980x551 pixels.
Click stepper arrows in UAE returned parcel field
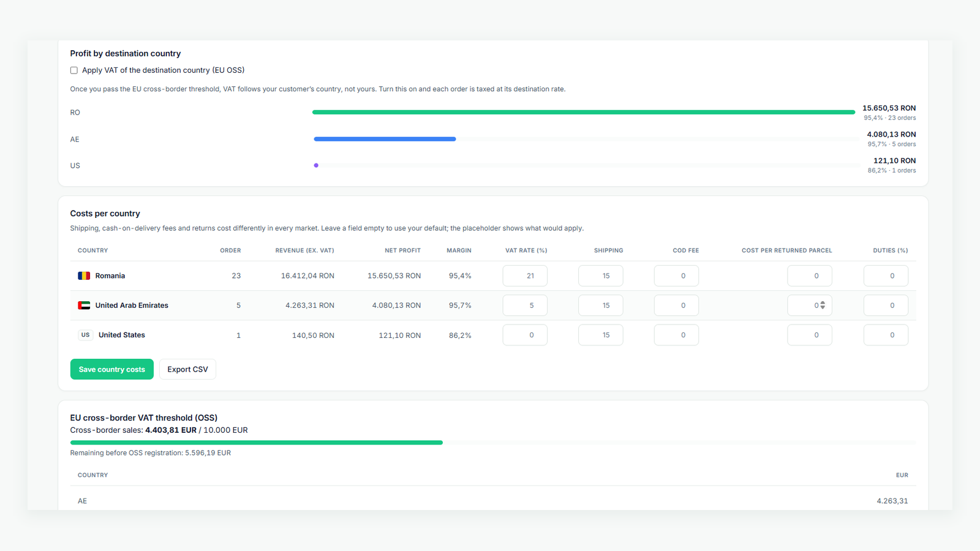[x=823, y=305]
